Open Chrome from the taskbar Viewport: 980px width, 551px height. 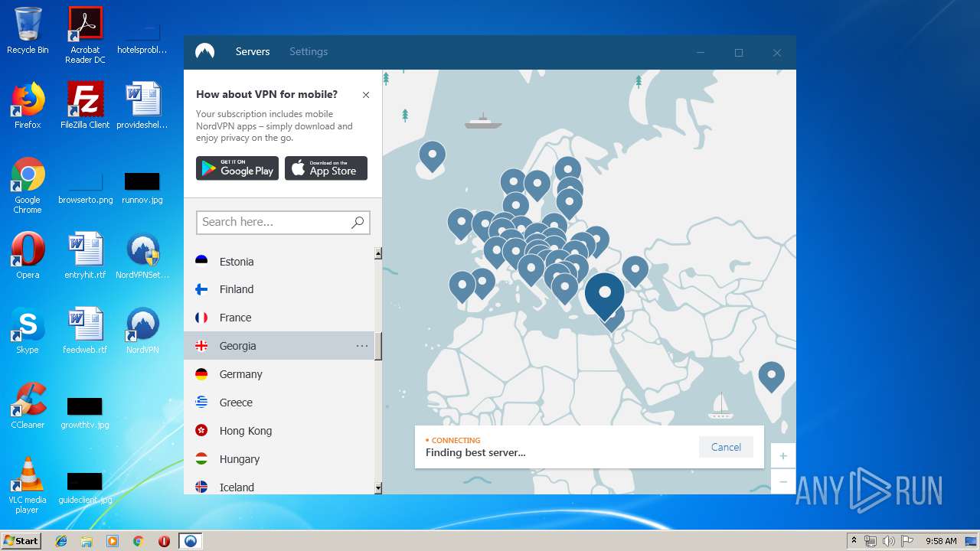(x=138, y=541)
